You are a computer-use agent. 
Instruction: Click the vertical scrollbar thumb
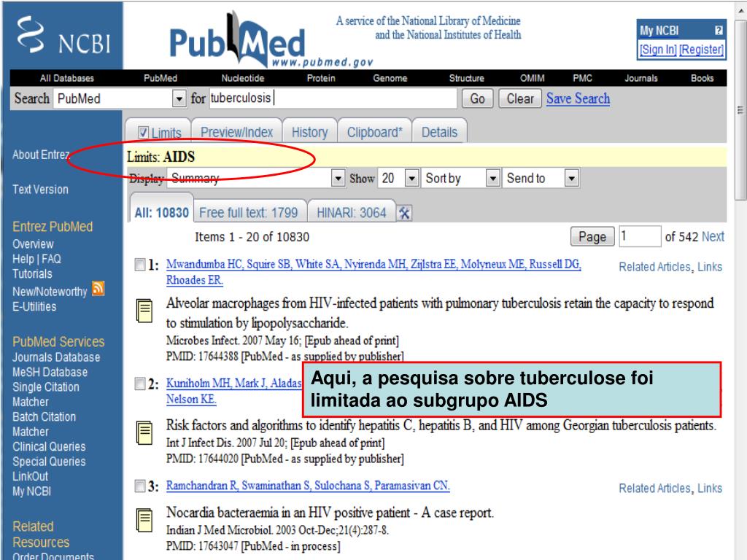point(740,109)
